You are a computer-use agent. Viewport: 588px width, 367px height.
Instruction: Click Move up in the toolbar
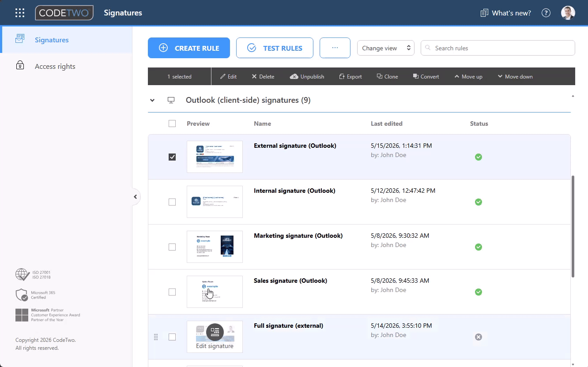click(468, 76)
